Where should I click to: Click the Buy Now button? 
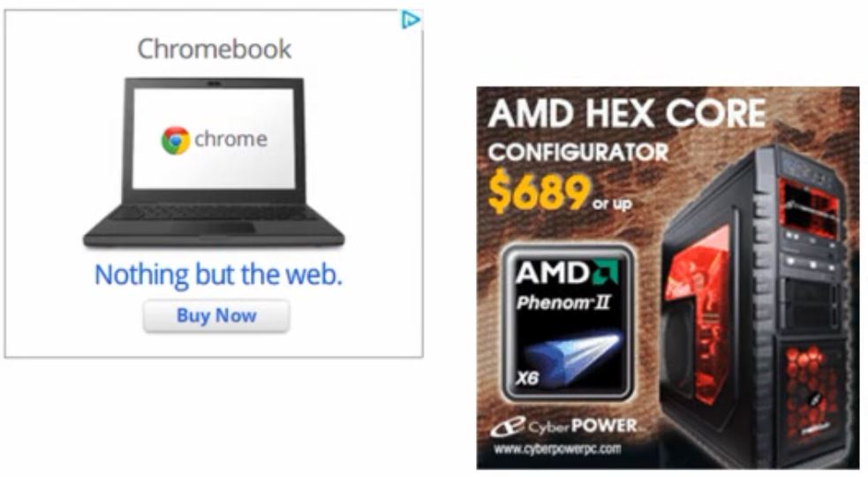pyautogui.click(x=216, y=315)
